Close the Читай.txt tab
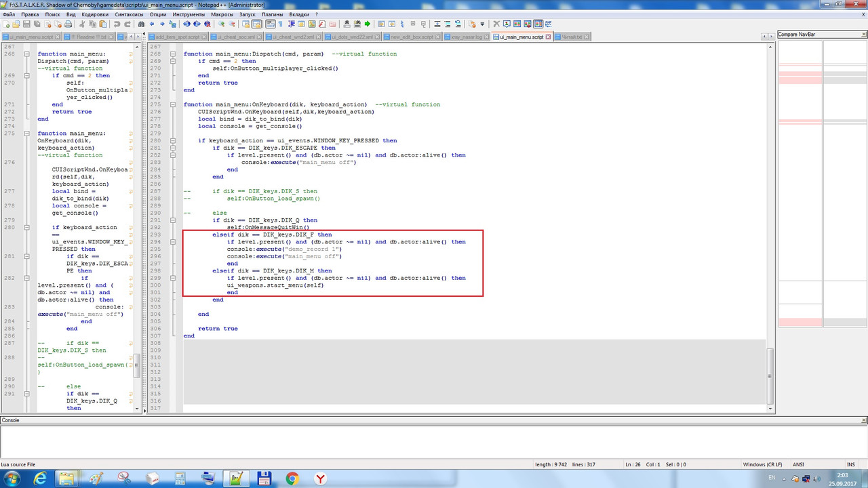Viewport: 868px width, 488px height. click(x=587, y=37)
